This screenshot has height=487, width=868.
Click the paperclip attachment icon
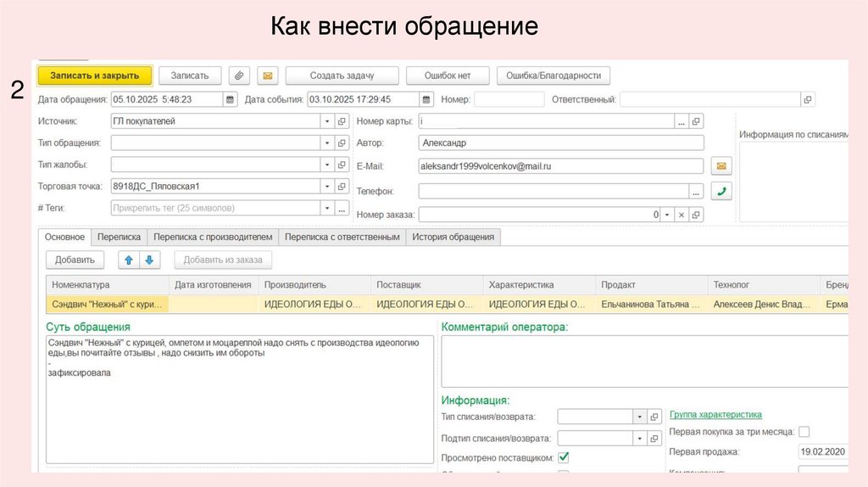click(x=240, y=76)
